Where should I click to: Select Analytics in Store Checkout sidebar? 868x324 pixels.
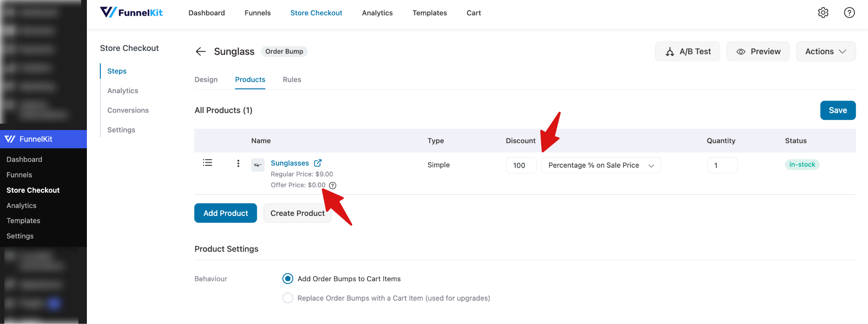pyautogui.click(x=122, y=91)
